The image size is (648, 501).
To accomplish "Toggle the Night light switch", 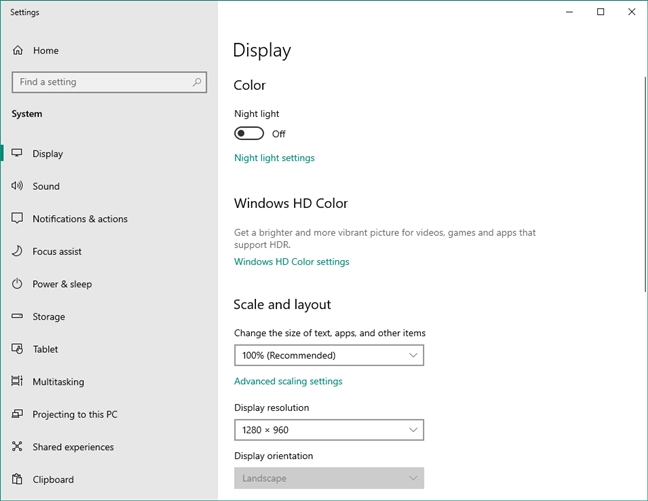I will click(x=249, y=134).
